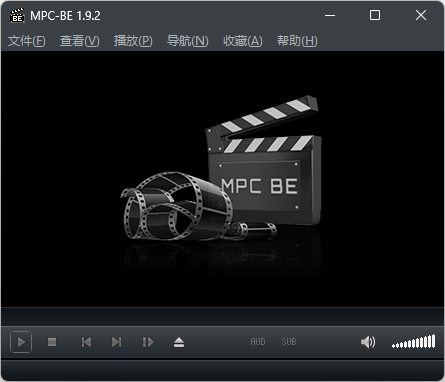Start playback with the Play button
The width and height of the screenshot is (445, 382).
21,342
